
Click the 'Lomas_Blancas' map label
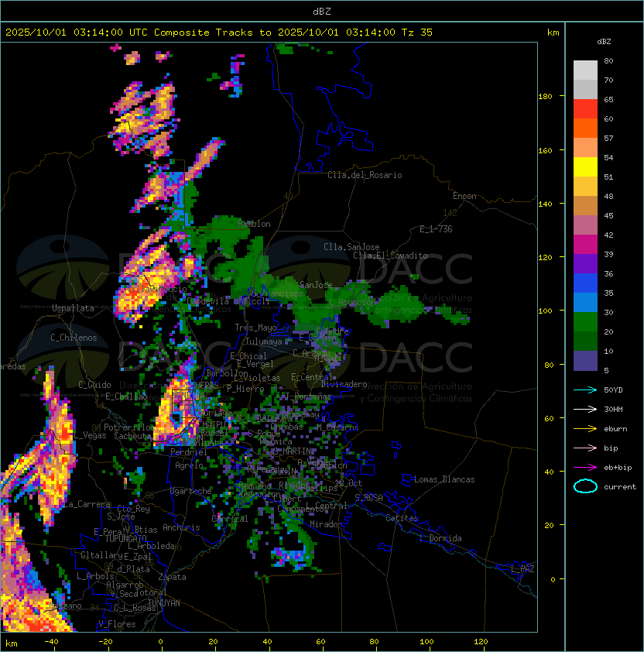tap(444, 479)
